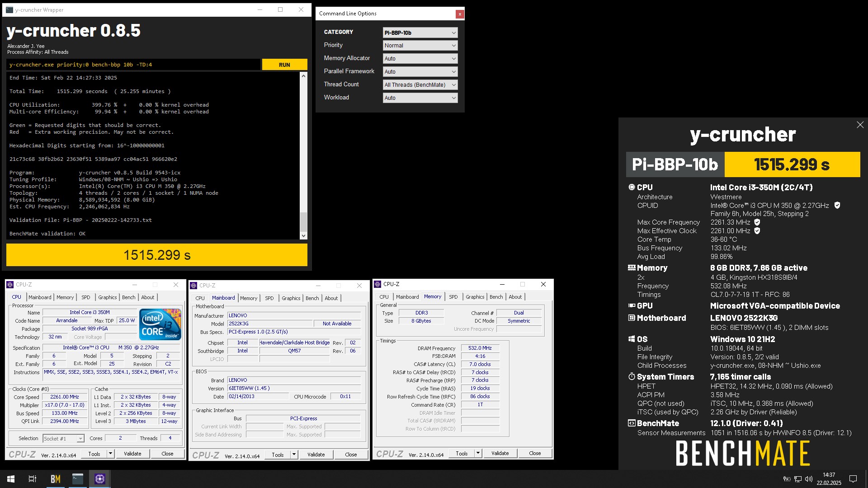
Task: Click Tools button in CPU-Z Memory window
Action: tap(462, 453)
